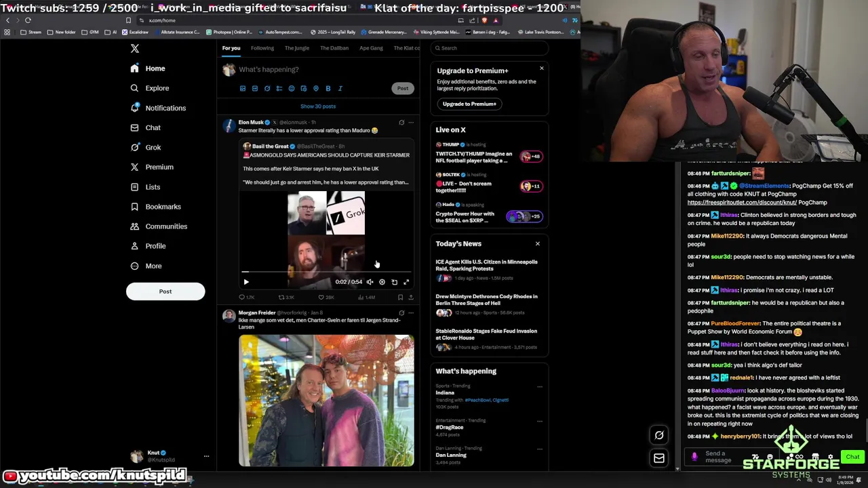868x488 pixels.
Task: Click the large white Post button
Action: coord(165,291)
